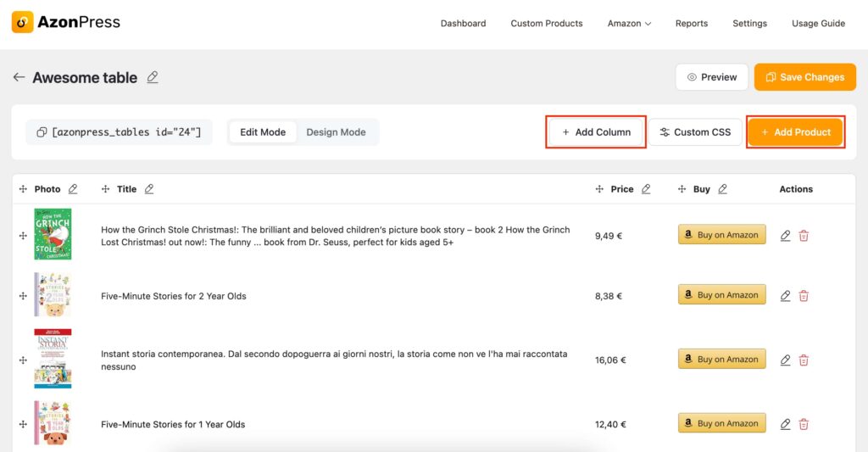Click the Instant Storia book cover thumbnail
This screenshot has height=452, width=868.
click(53, 359)
